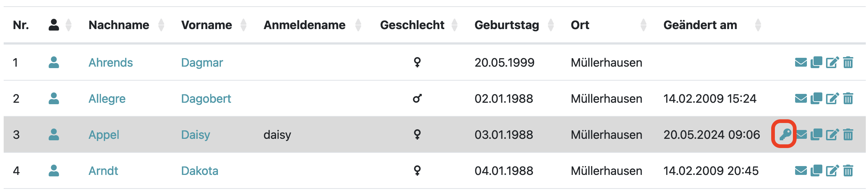The image size is (868, 190).
Task: Sort by the Ort column header
Action: pos(580,25)
